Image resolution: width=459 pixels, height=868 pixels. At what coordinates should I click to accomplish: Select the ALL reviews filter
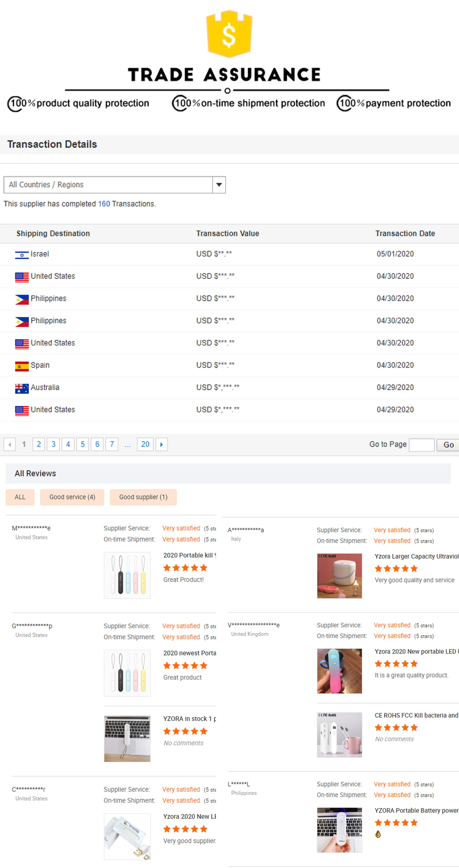tap(20, 497)
